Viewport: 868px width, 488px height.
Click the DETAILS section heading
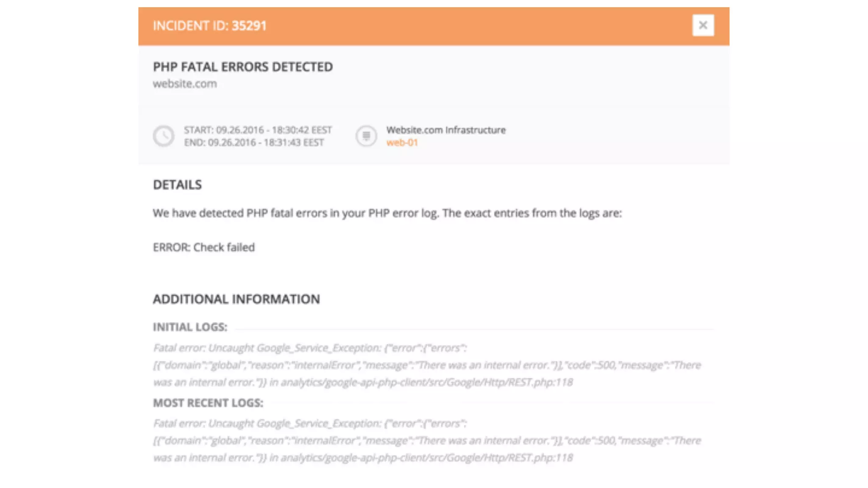(x=177, y=185)
